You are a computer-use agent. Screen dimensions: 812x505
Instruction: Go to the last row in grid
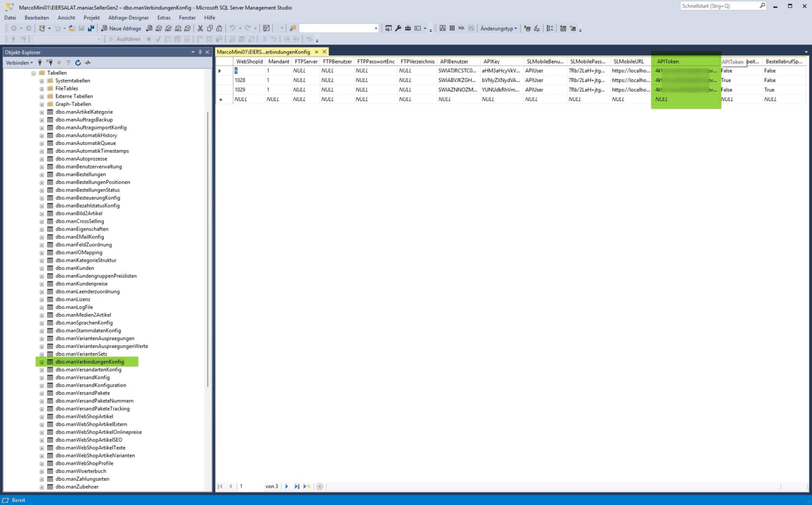[297, 486]
